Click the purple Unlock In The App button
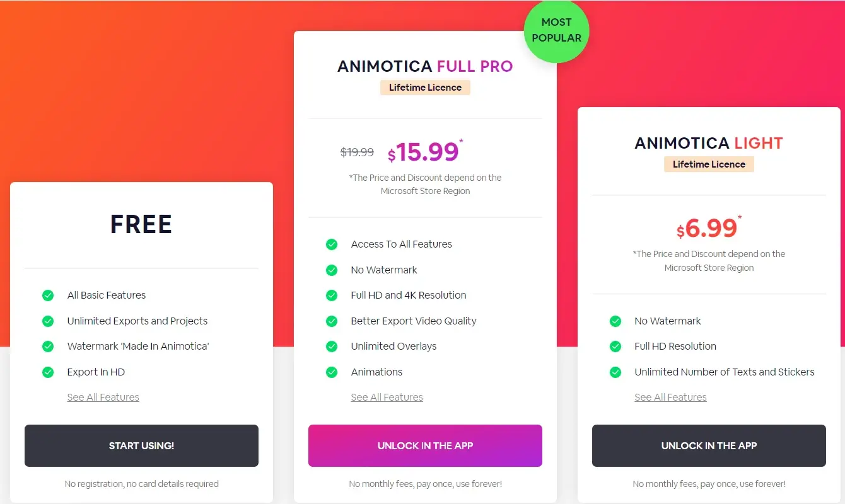This screenshot has height=504, width=845. click(x=425, y=446)
